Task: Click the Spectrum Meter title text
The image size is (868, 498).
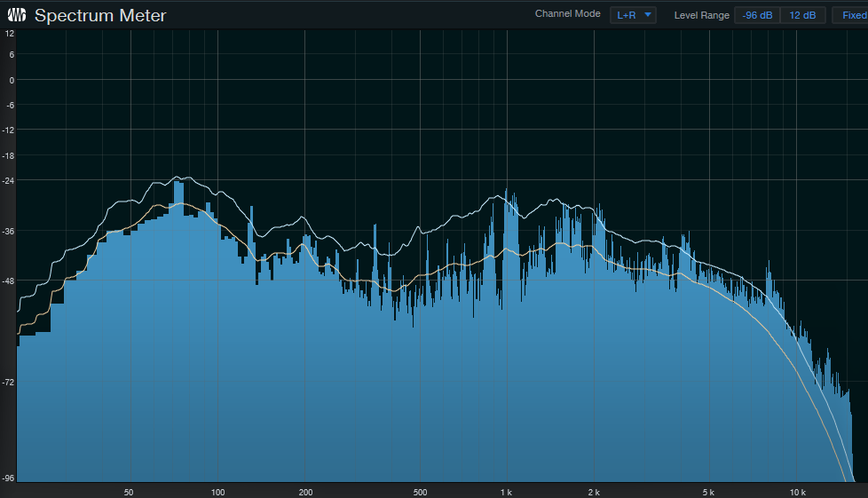Action: pyautogui.click(x=100, y=16)
